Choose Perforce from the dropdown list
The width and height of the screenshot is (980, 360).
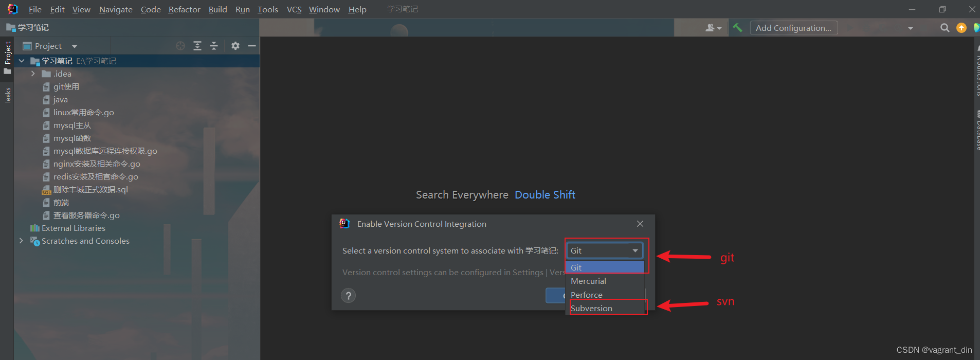605,295
